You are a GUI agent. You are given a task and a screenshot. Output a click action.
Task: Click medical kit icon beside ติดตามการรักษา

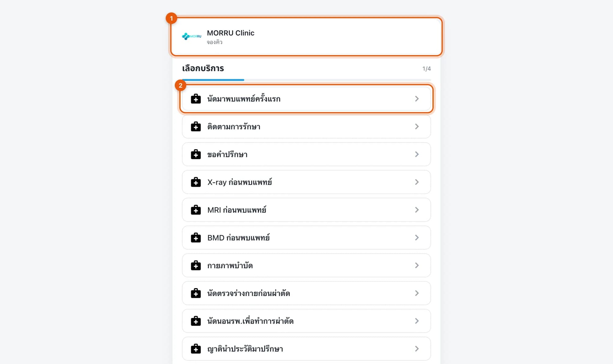[x=196, y=127]
